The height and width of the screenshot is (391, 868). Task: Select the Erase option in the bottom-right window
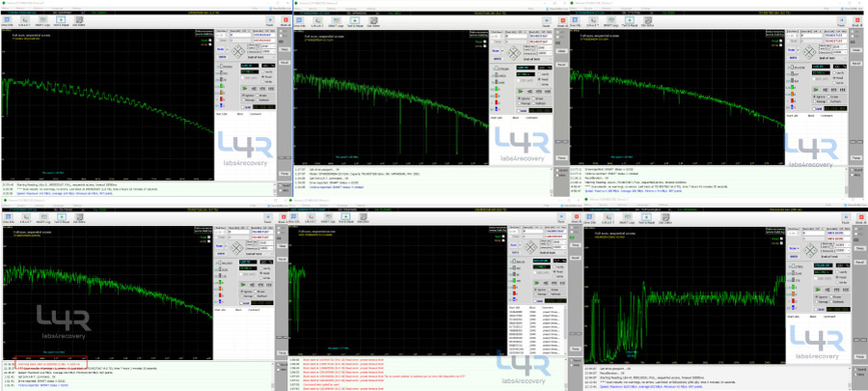[x=837, y=296]
